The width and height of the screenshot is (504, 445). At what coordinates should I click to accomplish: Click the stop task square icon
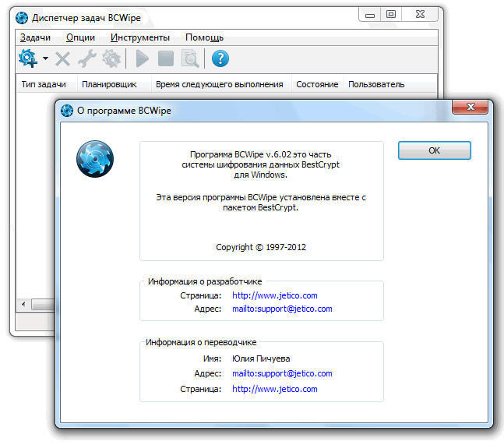pyautogui.click(x=166, y=59)
